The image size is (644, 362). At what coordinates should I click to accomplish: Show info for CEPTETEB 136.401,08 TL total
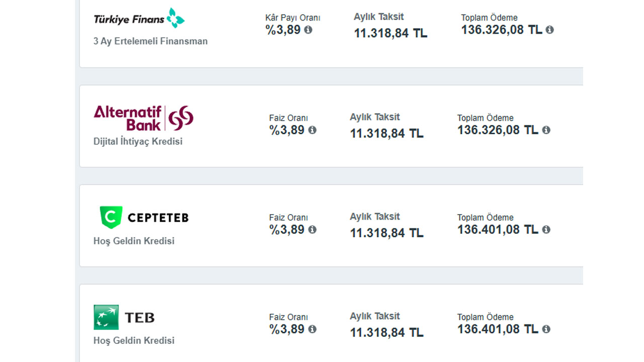click(546, 230)
